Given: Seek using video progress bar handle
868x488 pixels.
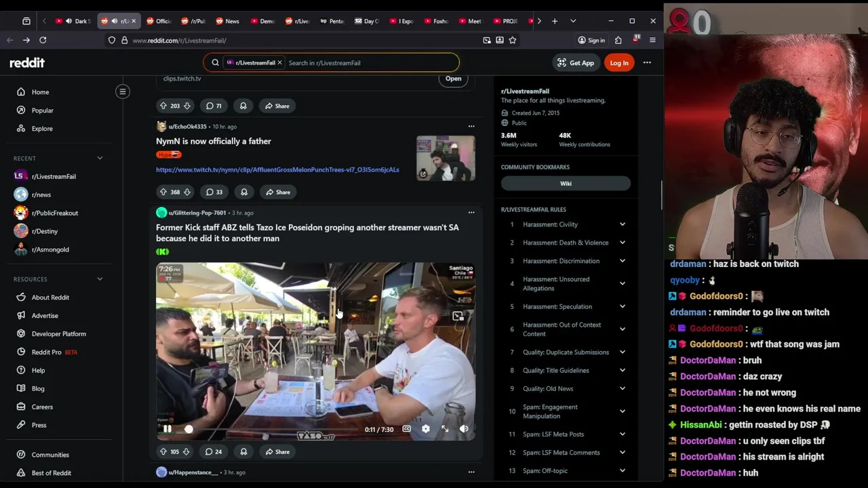Looking at the screenshot, I should point(189,429).
